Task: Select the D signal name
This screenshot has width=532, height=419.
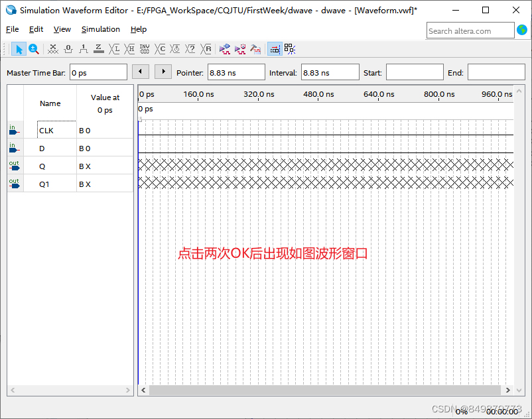Action: click(x=42, y=149)
